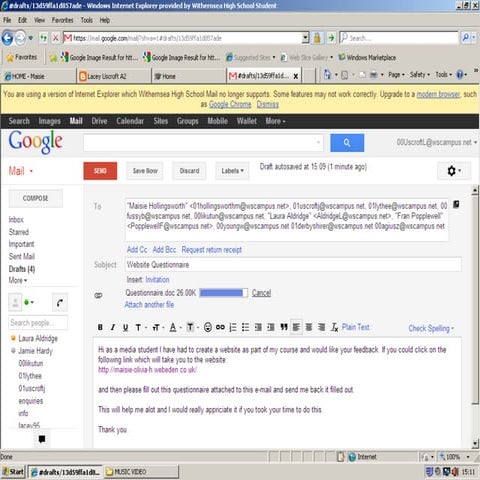Open the Check Spelling dropdown
The image size is (480, 480).
click(x=431, y=328)
